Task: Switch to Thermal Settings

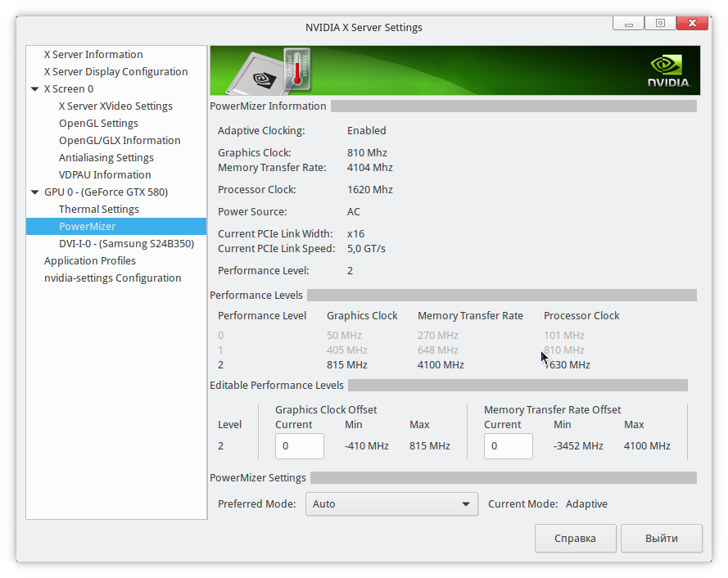Action: pyautogui.click(x=99, y=210)
